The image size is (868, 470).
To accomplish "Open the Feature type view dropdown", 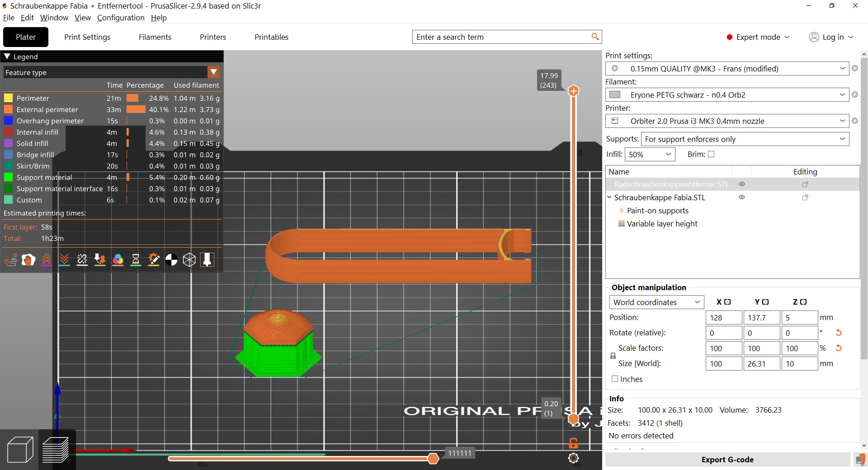I will [213, 72].
